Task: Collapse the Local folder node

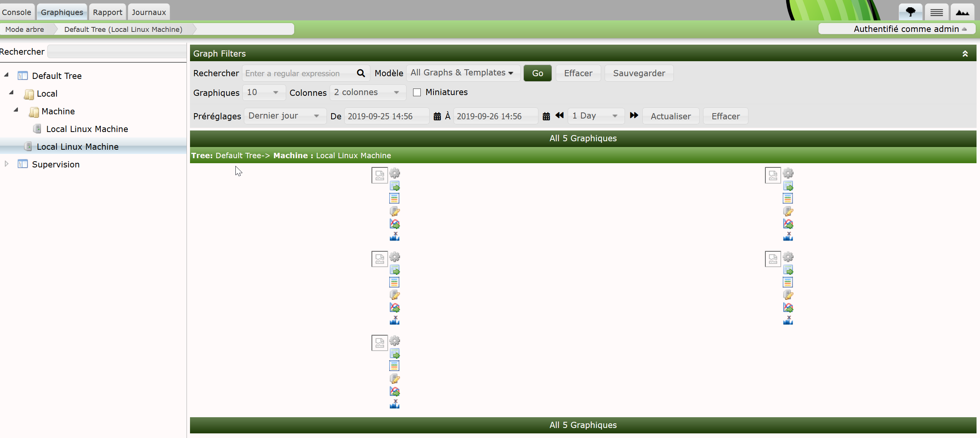Action: click(x=12, y=93)
